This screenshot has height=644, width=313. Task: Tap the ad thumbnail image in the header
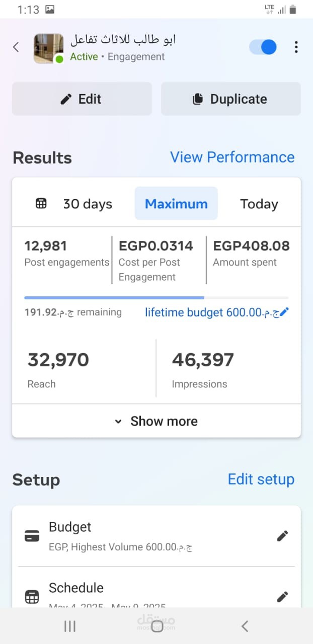pos(48,48)
